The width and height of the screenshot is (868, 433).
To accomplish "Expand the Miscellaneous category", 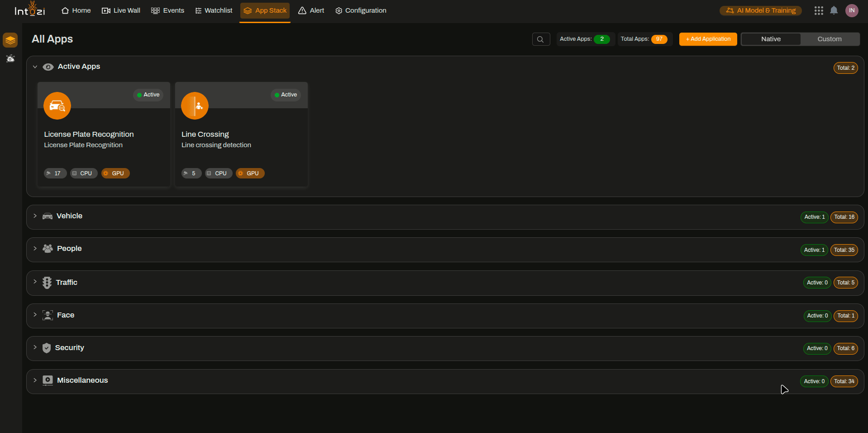I will 35,380.
